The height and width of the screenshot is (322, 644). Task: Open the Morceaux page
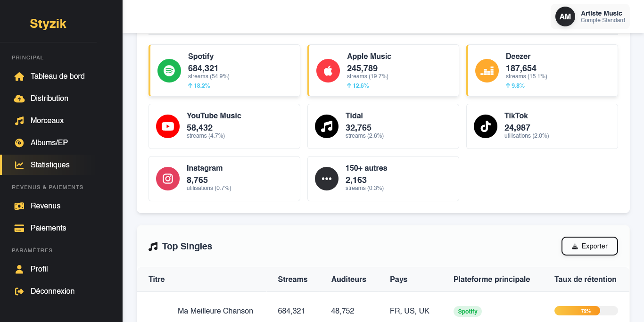[x=48, y=121]
